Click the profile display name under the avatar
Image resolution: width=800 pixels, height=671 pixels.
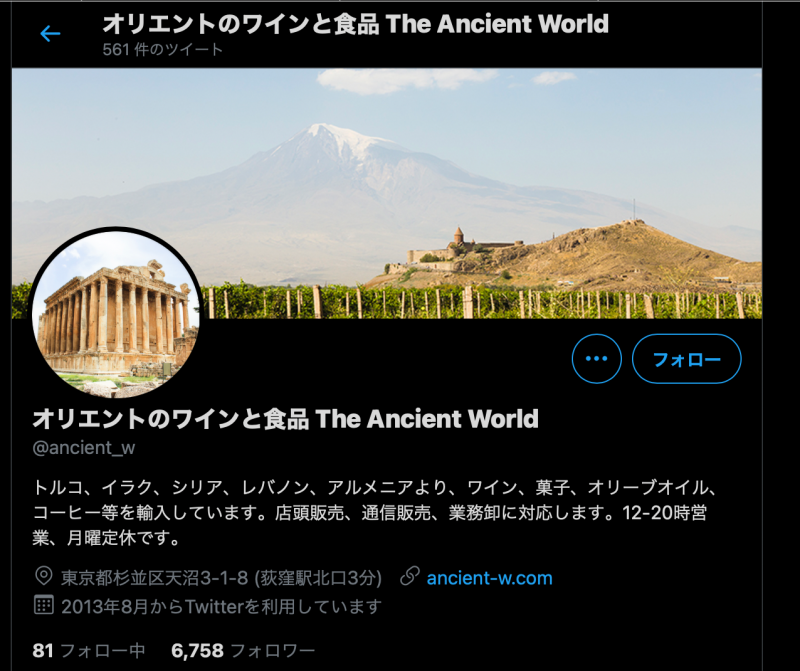coord(285,419)
